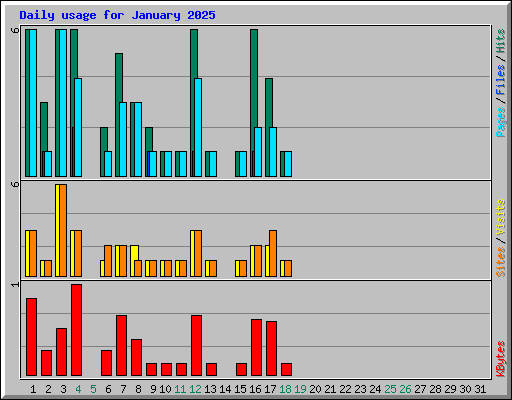Click the 'Pages' cyan legend label
This screenshot has width=512, height=400.
tap(501, 122)
